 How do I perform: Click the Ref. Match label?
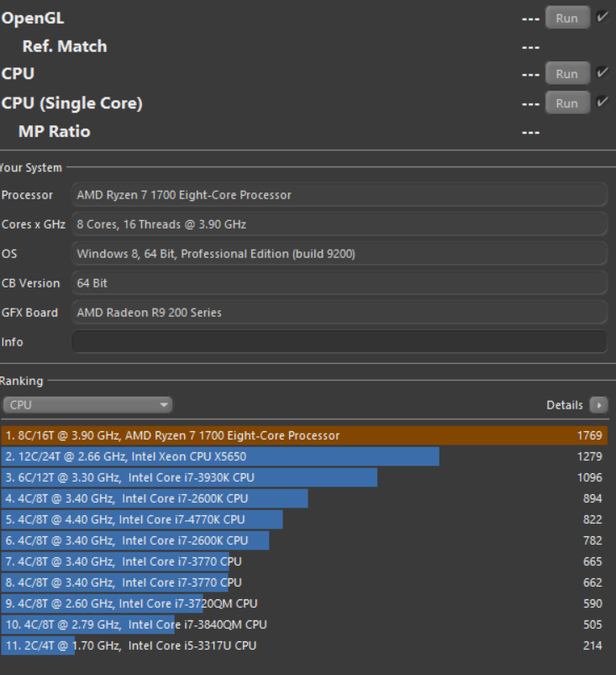[65, 46]
